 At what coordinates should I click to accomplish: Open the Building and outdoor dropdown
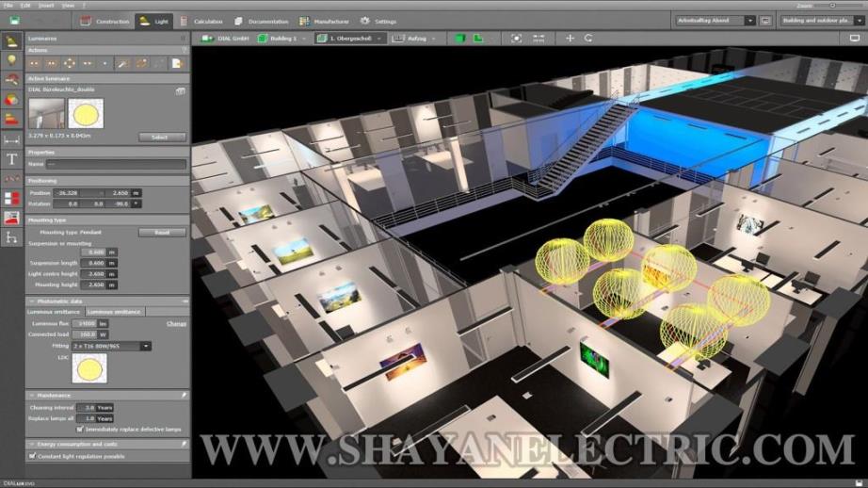pos(822,21)
